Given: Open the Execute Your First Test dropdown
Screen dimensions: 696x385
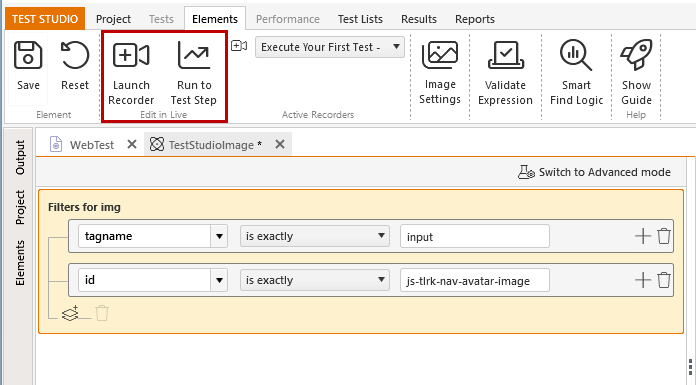Looking at the screenshot, I should click(330, 47).
